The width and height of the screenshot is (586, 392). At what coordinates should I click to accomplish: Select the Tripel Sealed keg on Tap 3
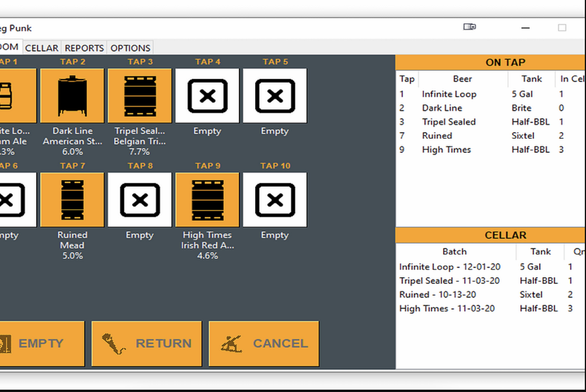[140, 95]
